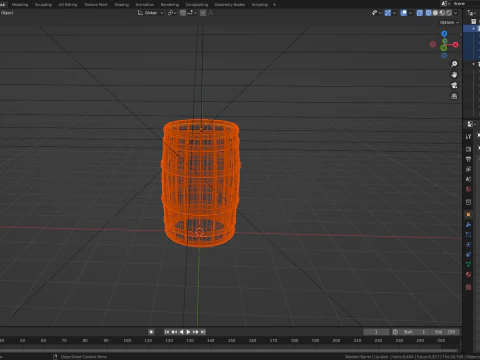Open the Sculpting workspace tab
480x360 pixels.
coord(43,5)
